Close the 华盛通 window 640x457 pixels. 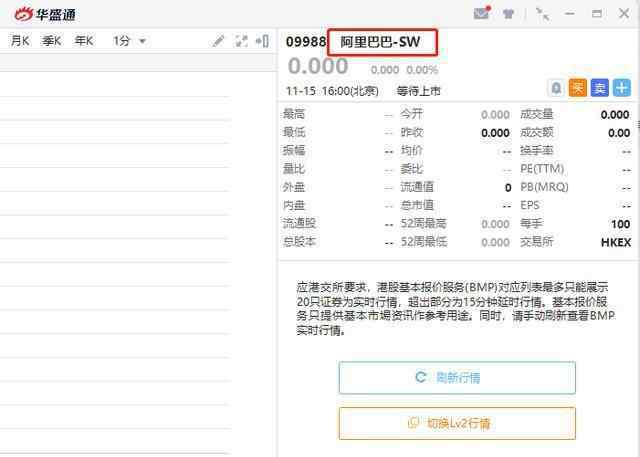click(x=624, y=14)
